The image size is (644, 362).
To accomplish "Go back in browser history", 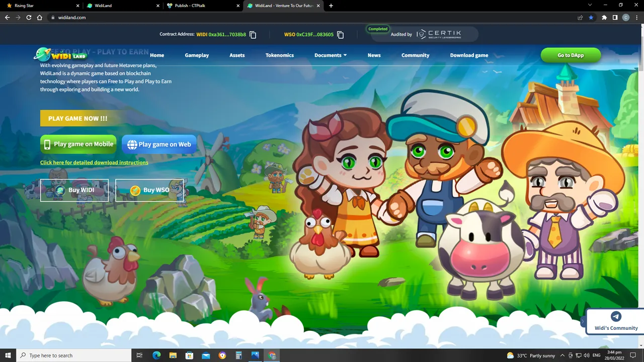I will pyautogui.click(x=7, y=17).
